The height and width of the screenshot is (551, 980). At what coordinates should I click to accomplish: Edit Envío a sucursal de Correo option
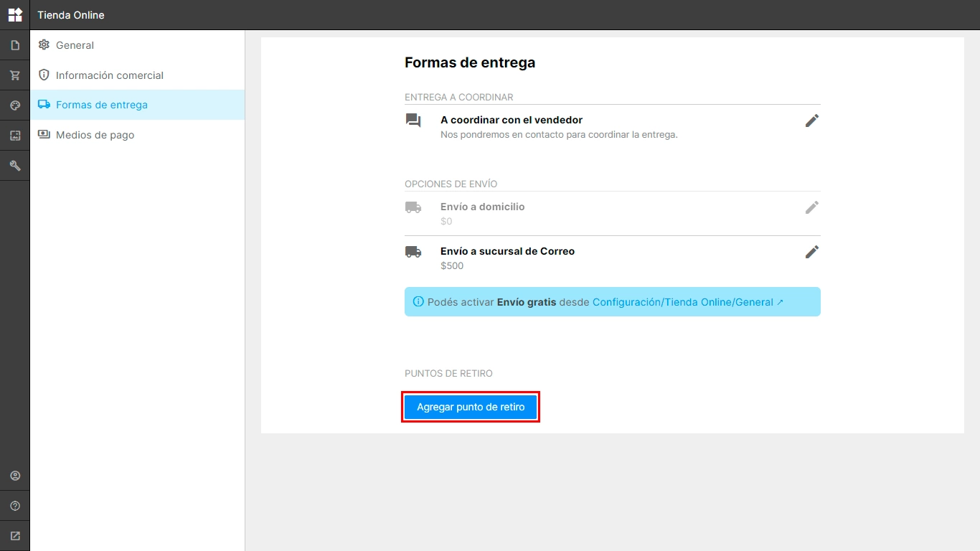811,252
